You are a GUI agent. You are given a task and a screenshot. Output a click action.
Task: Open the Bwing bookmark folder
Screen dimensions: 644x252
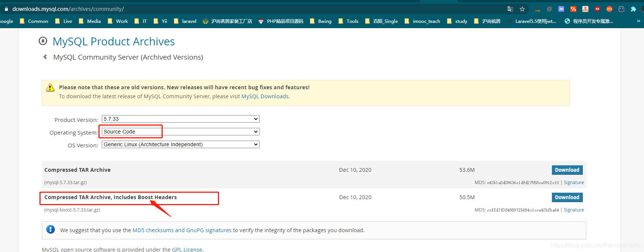320,21
